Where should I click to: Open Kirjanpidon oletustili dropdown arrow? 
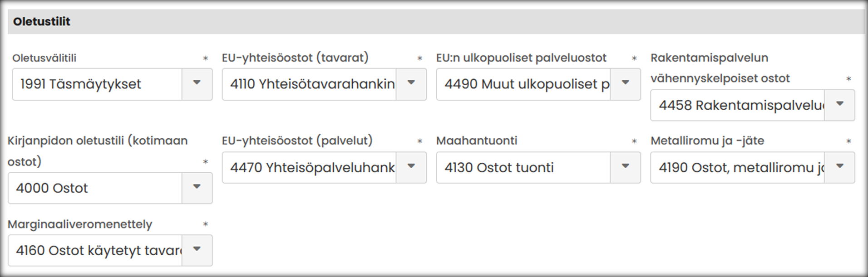(x=197, y=188)
